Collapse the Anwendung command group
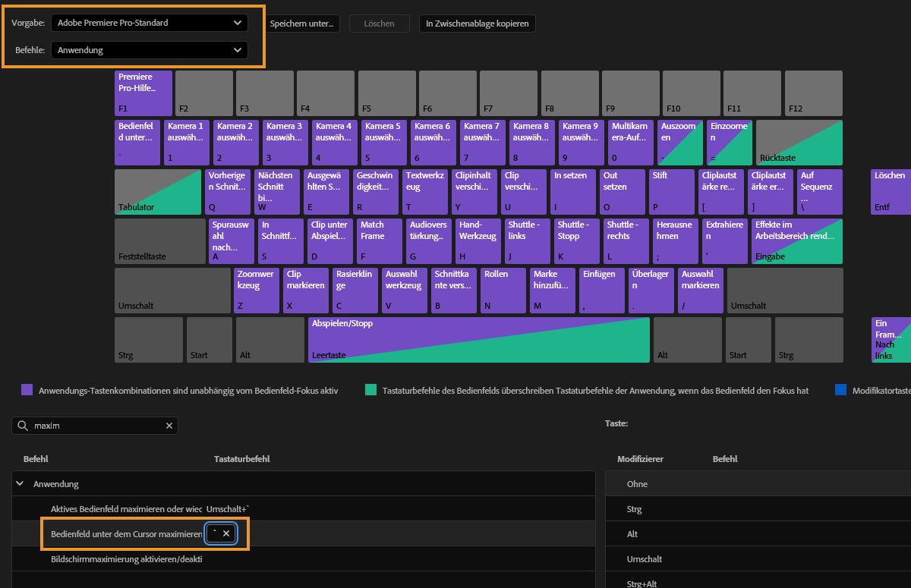 [19, 483]
